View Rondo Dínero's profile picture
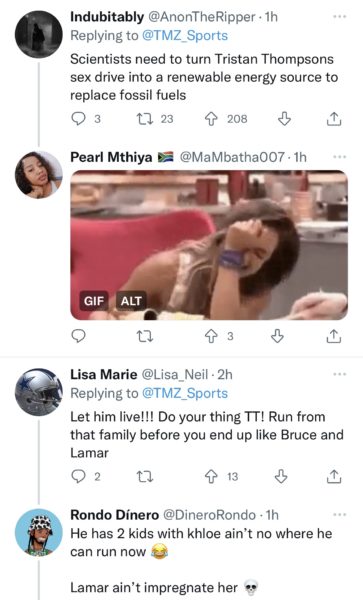 39,532
